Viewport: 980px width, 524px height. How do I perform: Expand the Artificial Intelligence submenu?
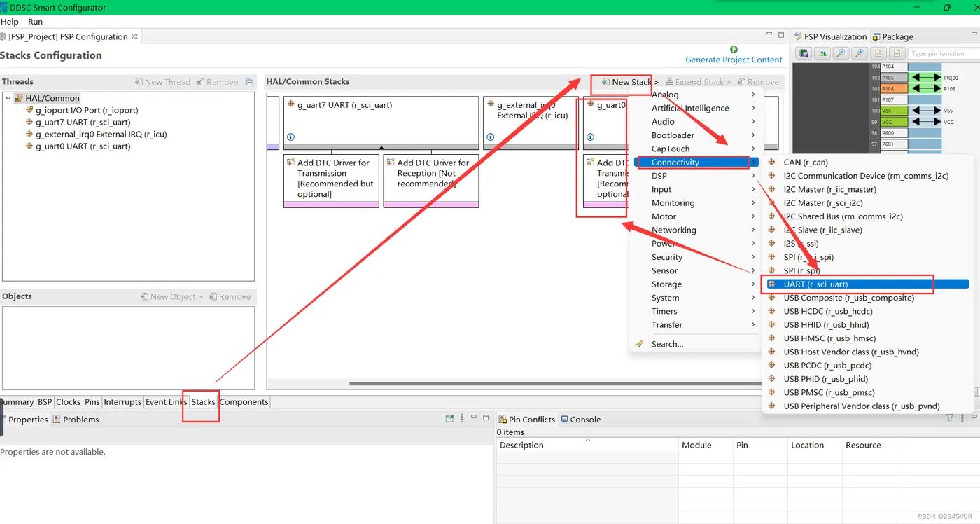[x=753, y=108]
